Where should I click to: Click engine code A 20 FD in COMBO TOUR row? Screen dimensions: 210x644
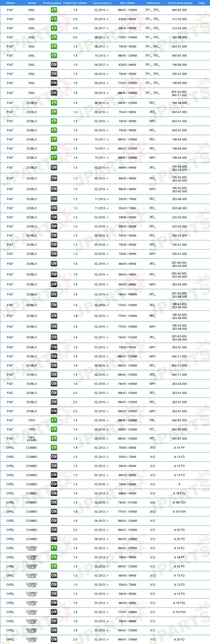[179, 639]
